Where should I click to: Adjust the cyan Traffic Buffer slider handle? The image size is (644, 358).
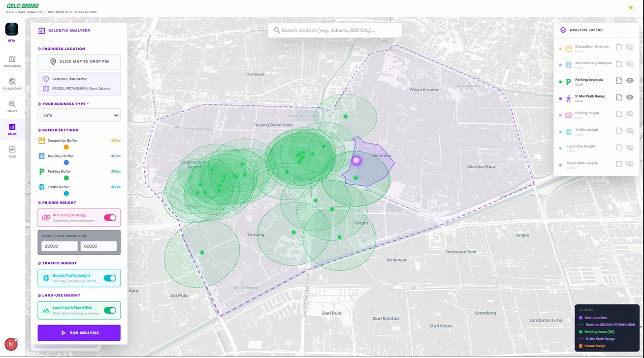pos(66,194)
